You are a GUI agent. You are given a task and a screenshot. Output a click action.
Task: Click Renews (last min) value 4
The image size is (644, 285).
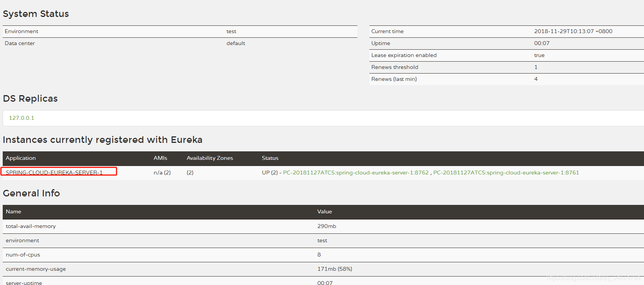tap(536, 79)
